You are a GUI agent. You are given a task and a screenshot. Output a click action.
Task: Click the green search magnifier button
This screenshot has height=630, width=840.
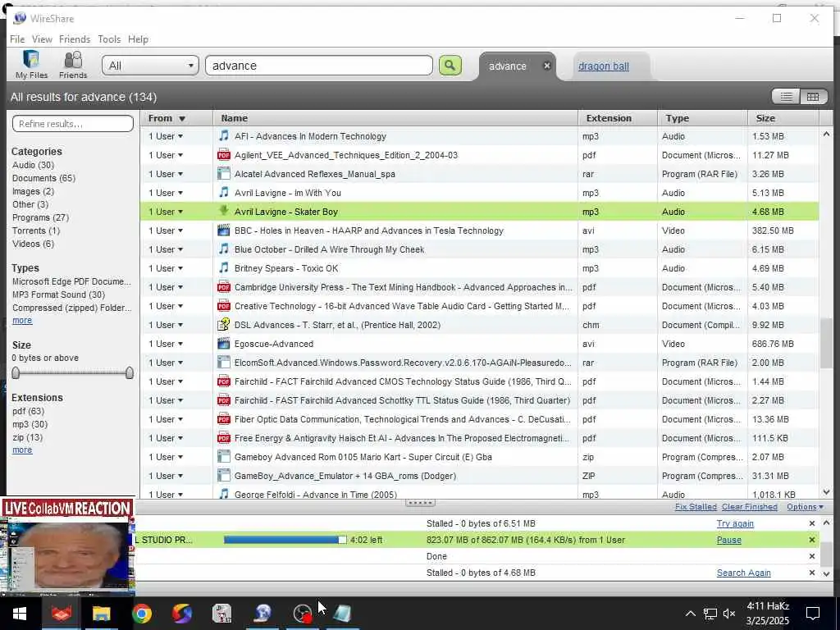point(450,66)
